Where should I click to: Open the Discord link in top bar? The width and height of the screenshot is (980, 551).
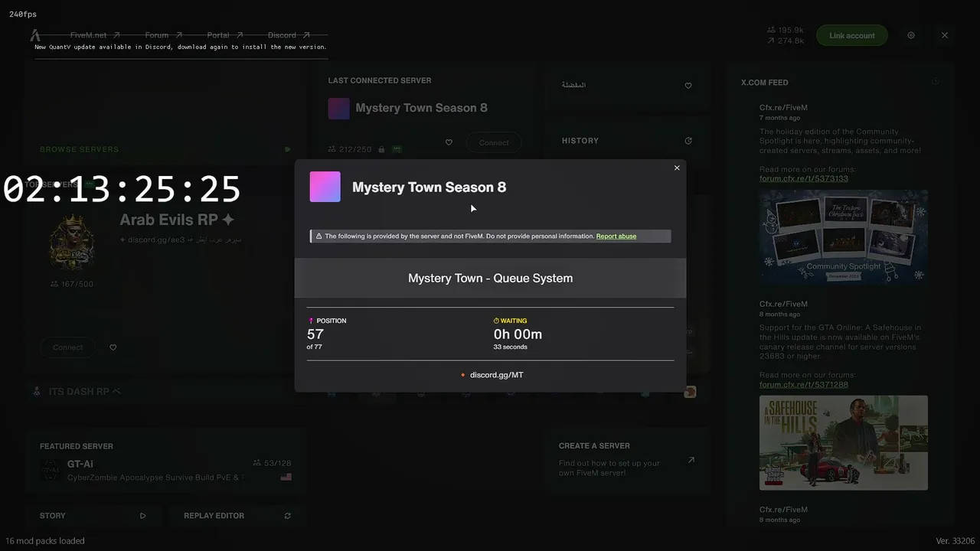tap(289, 35)
